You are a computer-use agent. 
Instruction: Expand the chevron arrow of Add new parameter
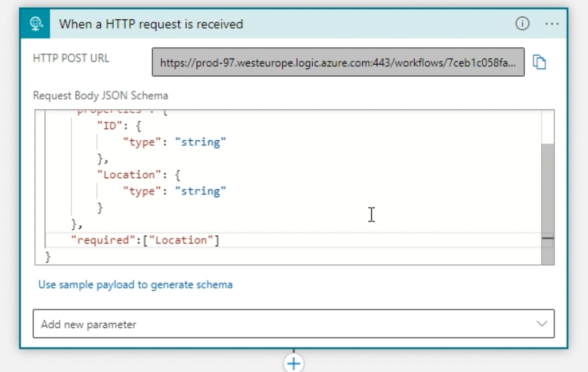pos(542,324)
